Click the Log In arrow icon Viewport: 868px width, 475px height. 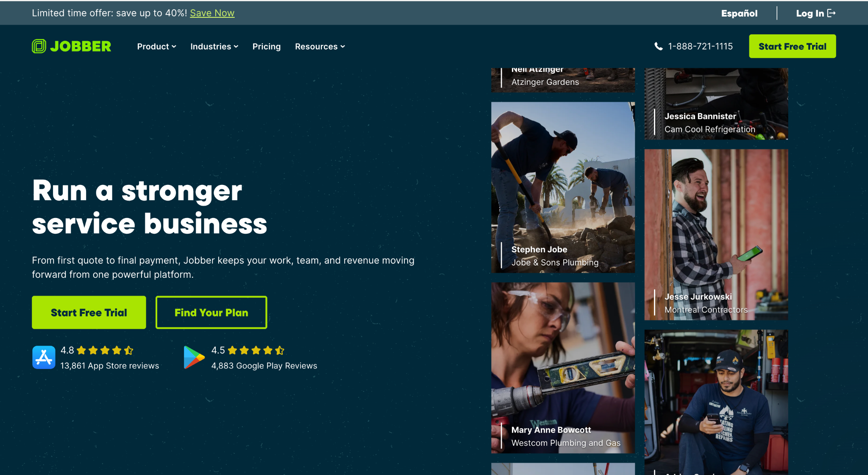point(831,13)
